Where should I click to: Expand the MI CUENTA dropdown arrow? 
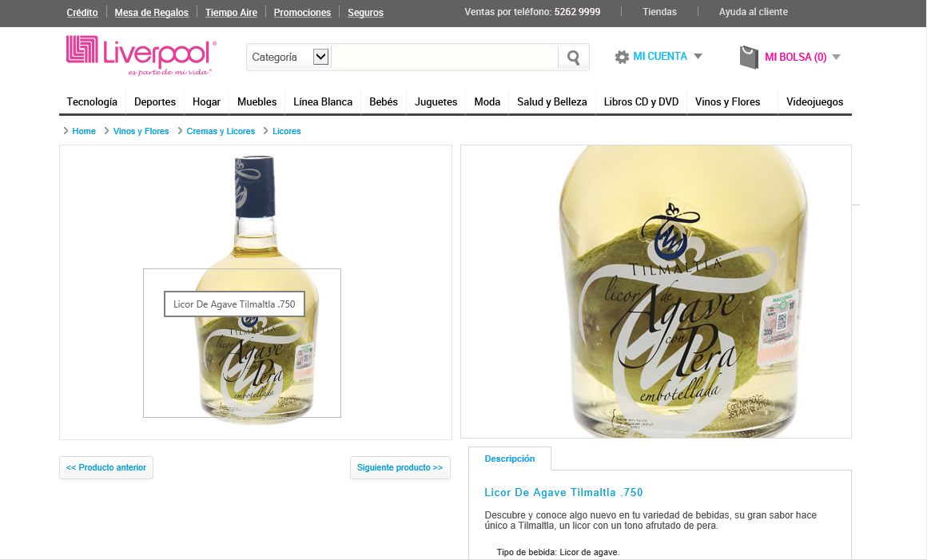tap(698, 56)
